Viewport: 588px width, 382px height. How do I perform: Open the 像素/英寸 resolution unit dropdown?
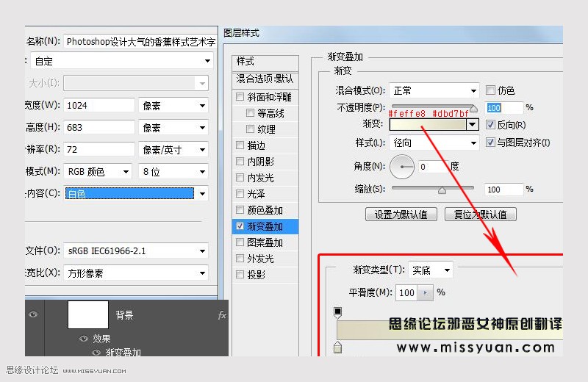[x=173, y=150]
